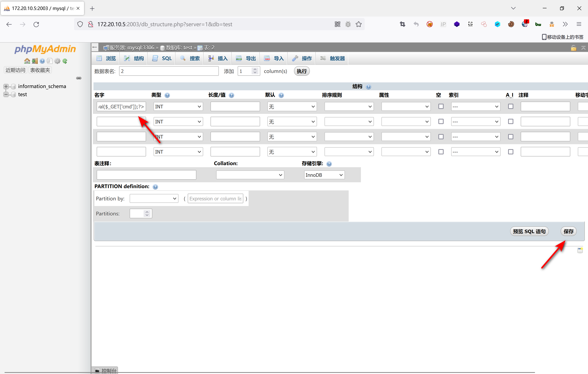Tick the A_I checkbox in first row
The width and height of the screenshot is (588, 374).
click(x=511, y=107)
